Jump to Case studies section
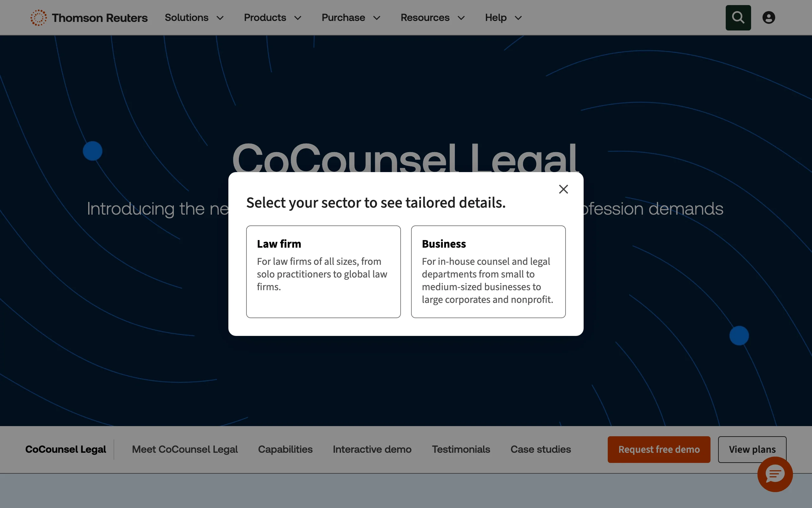This screenshot has height=508, width=812. coord(540,449)
